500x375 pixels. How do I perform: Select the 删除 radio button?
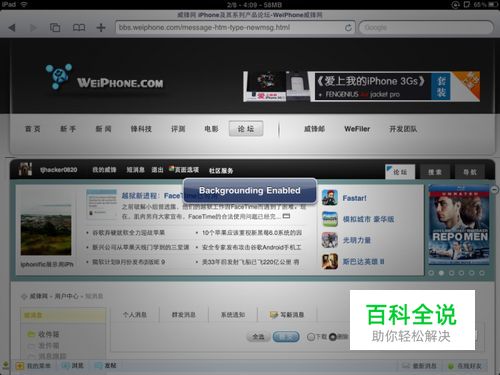click(x=333, y=337)
